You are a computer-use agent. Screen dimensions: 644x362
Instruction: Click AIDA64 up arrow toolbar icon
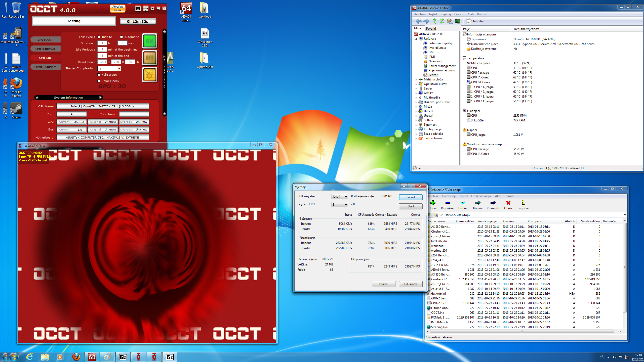pos(434,21)
